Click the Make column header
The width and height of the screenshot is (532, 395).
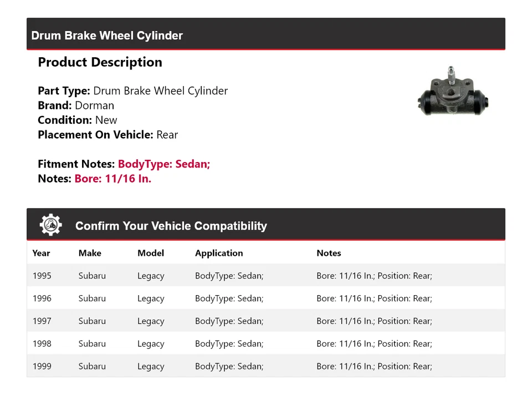90,253
